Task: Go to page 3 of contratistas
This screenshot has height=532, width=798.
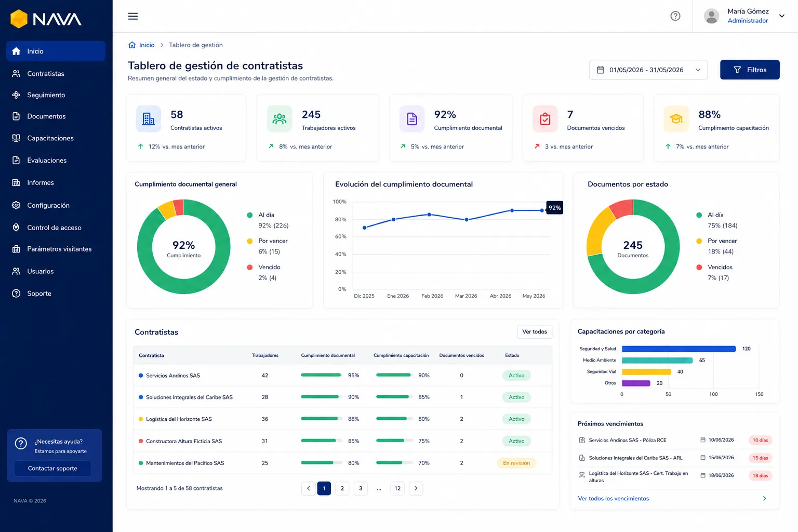Action: (x=361, y=488)
